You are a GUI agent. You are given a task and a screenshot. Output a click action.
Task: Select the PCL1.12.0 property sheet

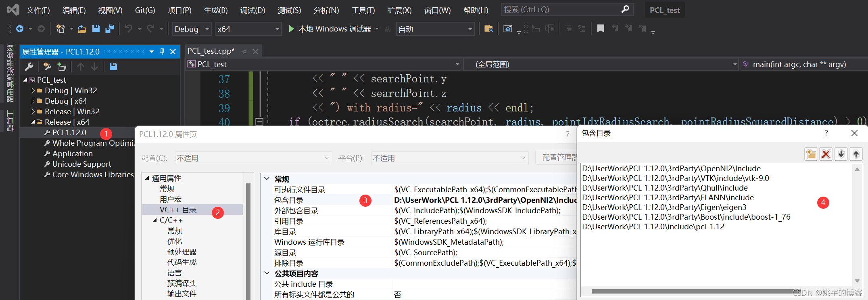click(69, 132)
